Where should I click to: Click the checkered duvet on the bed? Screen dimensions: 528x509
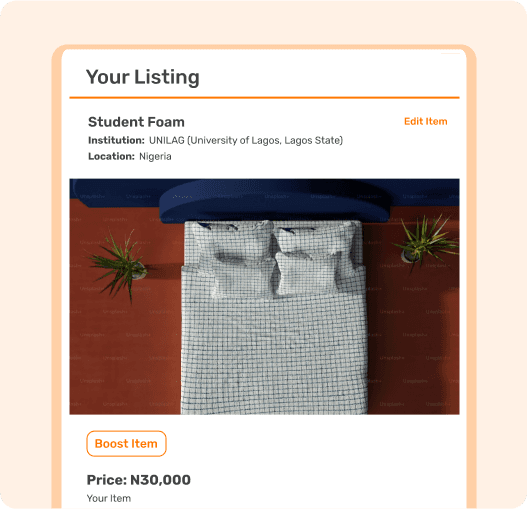pos(273,353)
